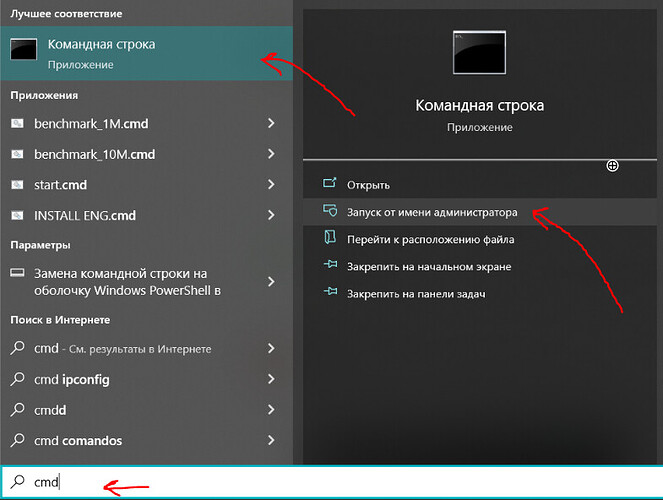663x500 pixels.
Task: Click the search magnifier icon in search box
Action: tap(16, 482)
